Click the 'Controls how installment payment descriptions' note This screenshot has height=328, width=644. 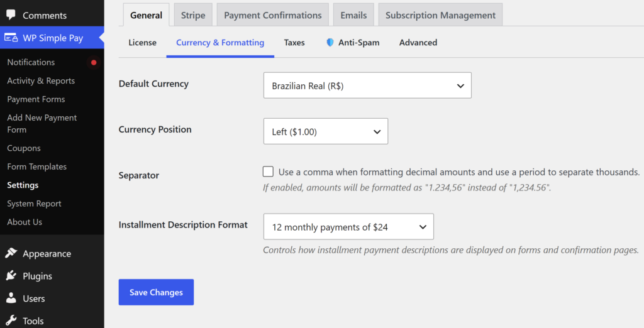(x=450, y=250)
